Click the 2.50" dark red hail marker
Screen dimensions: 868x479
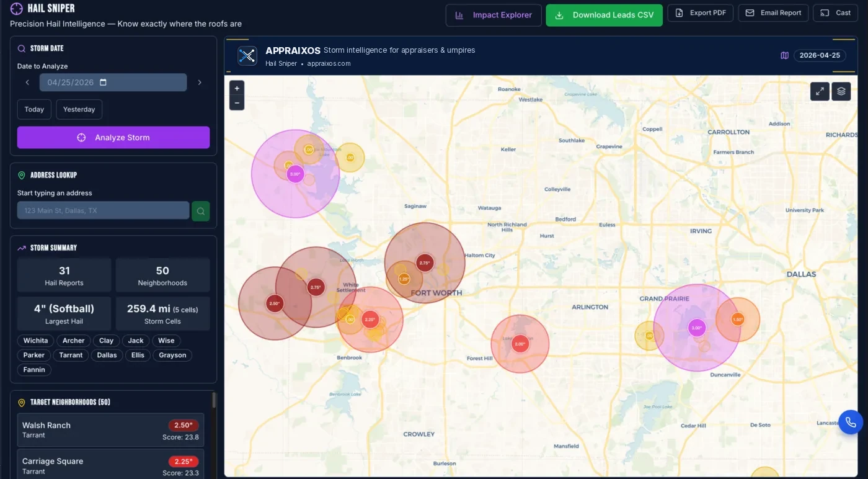[275, 303]
